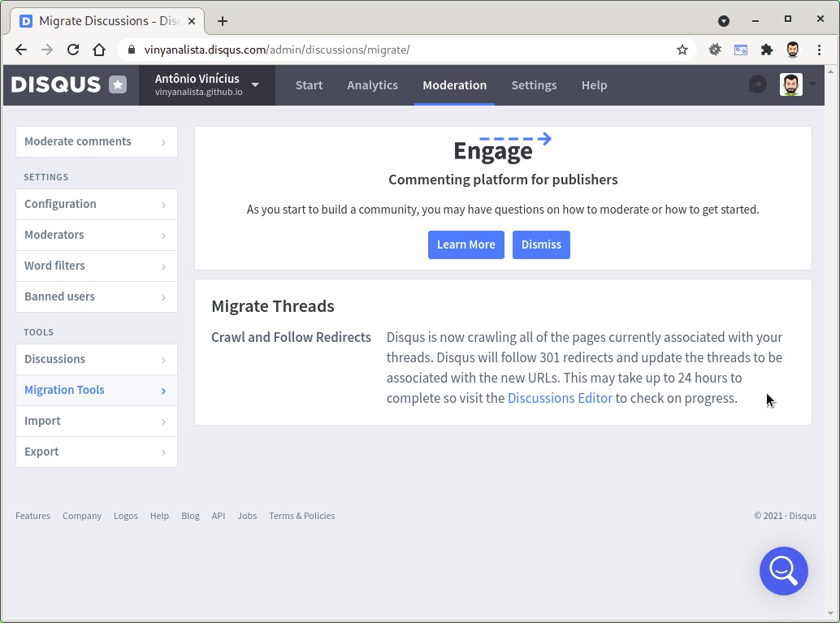Click the padlock site info icon

click(132, 50)
